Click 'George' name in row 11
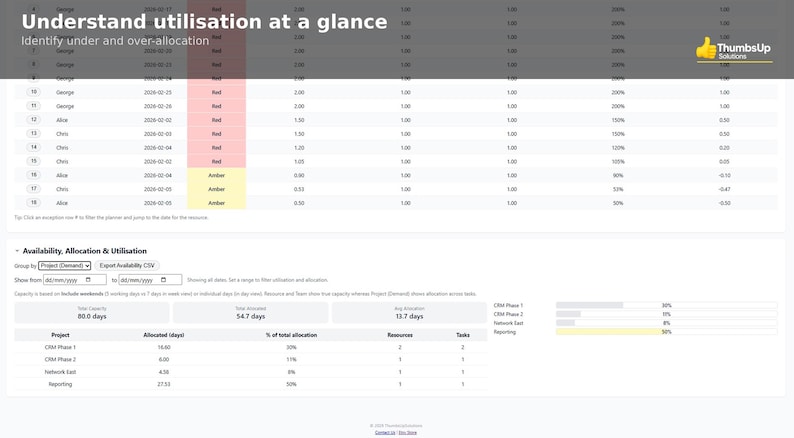The image size is (794, 438). pyautogui.click(x=65, y=106)
